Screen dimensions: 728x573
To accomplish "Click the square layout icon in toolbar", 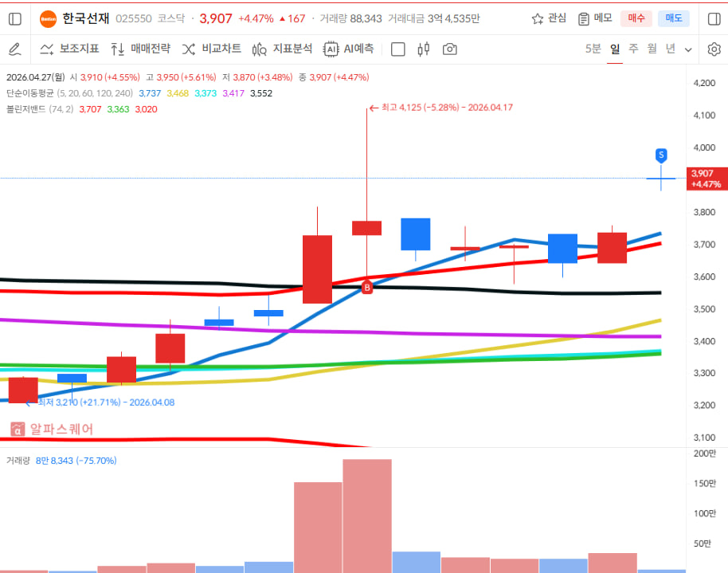I will 398,49.
